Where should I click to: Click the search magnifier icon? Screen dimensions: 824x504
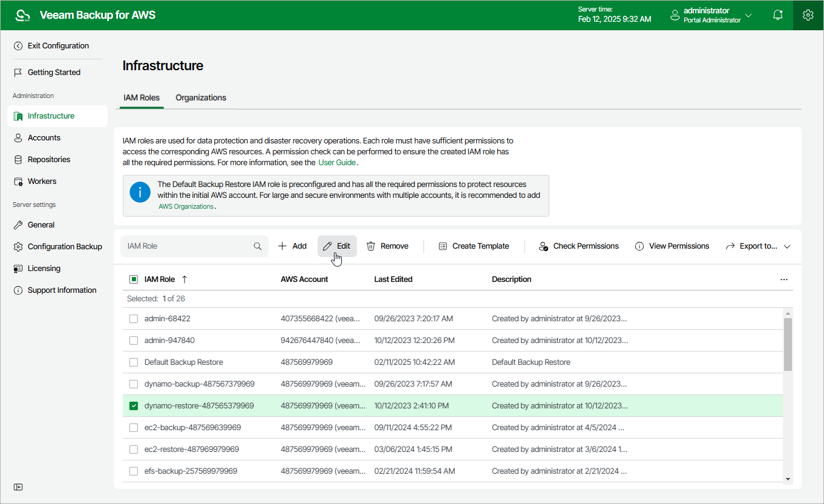coord(258,246)
